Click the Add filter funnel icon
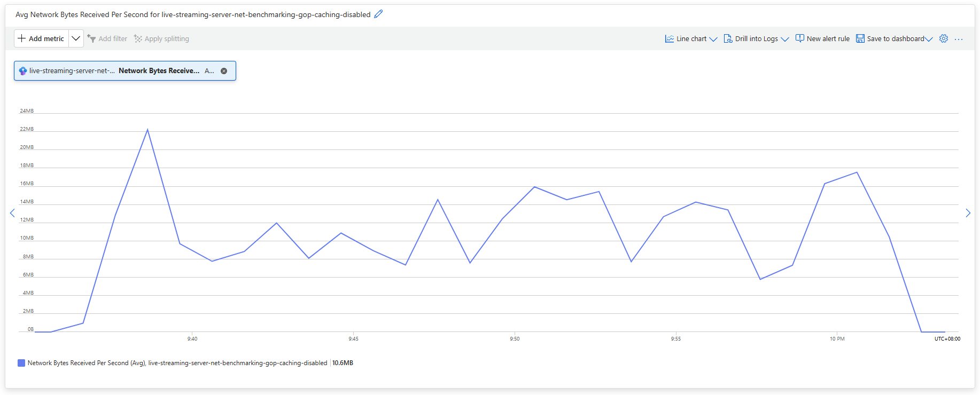 (x=91, y=38)
